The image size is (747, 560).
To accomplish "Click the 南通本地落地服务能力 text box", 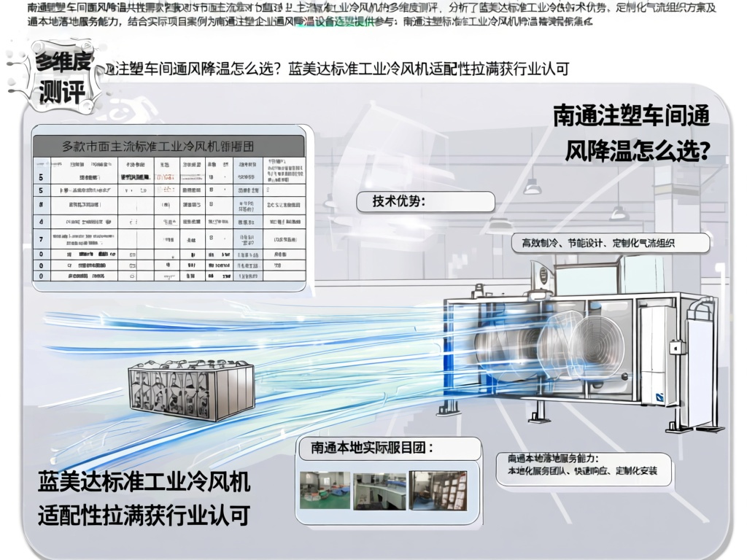I will coord(576,465).
